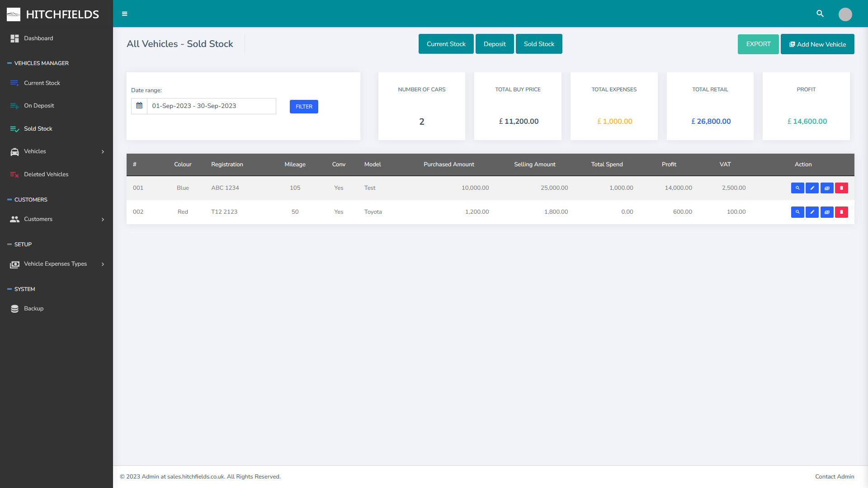Click the Add New Vehicle button
The width and height of the screenshot is (868, 488).
click(817, 44)
